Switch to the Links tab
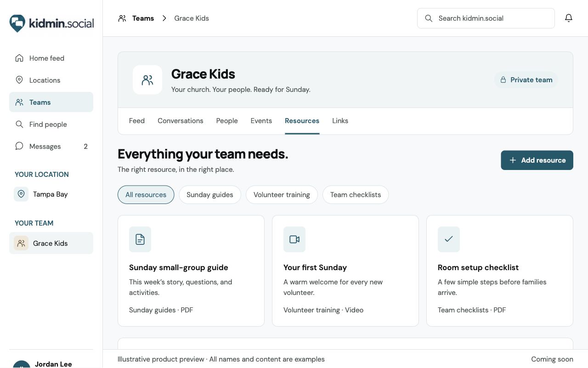588x368 pixels. coord(340,121)
